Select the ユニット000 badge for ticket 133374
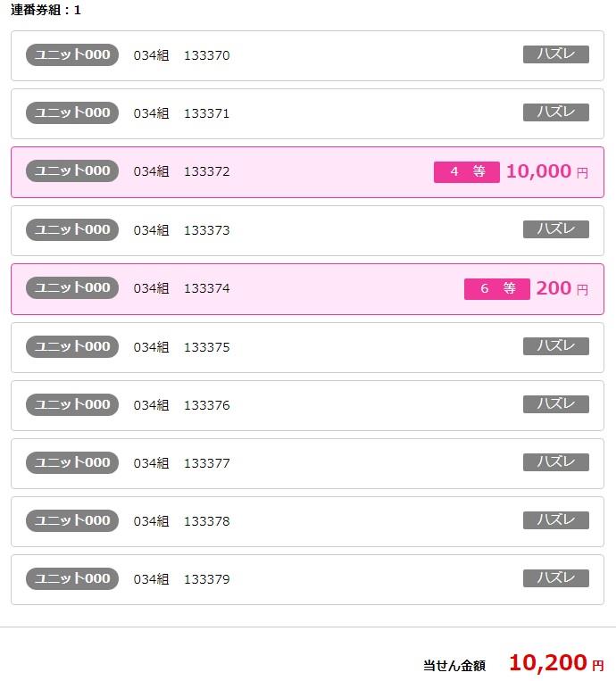 click(72, 288)
